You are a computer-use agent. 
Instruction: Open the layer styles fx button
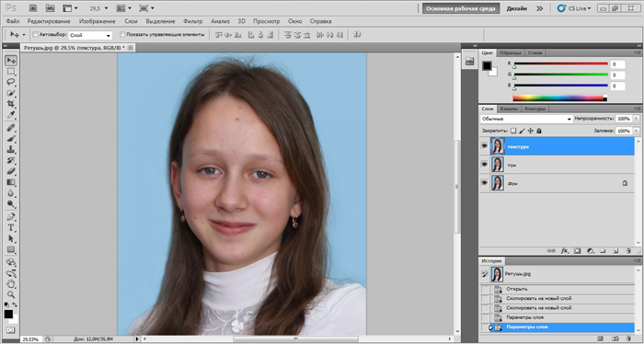click(x=565, y=250)
